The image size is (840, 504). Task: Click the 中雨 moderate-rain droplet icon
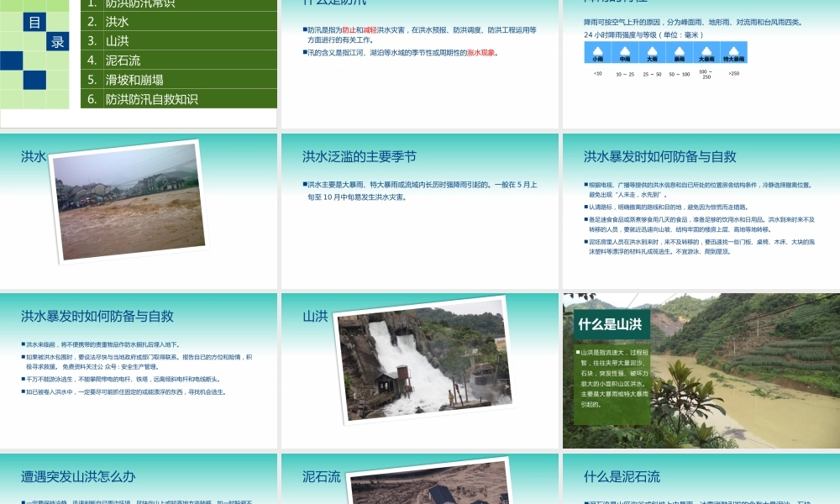625,52
